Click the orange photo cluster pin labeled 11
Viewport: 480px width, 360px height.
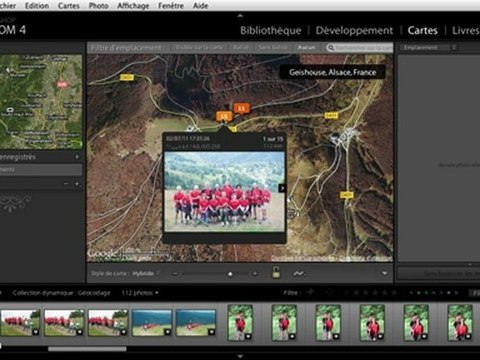tap(241, 109)
